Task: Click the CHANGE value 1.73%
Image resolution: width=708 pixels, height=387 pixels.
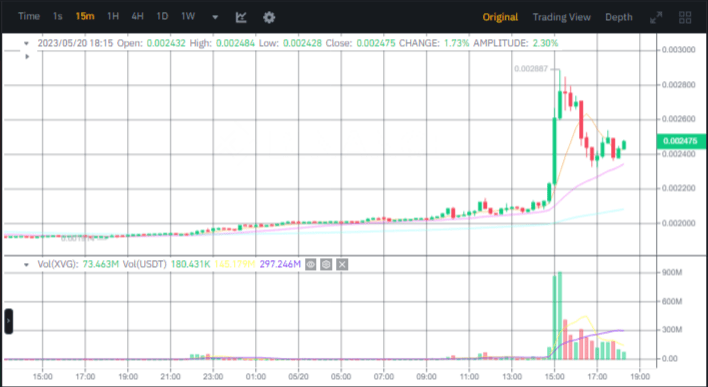Action: pyautogui.click(x=456, y=43)
